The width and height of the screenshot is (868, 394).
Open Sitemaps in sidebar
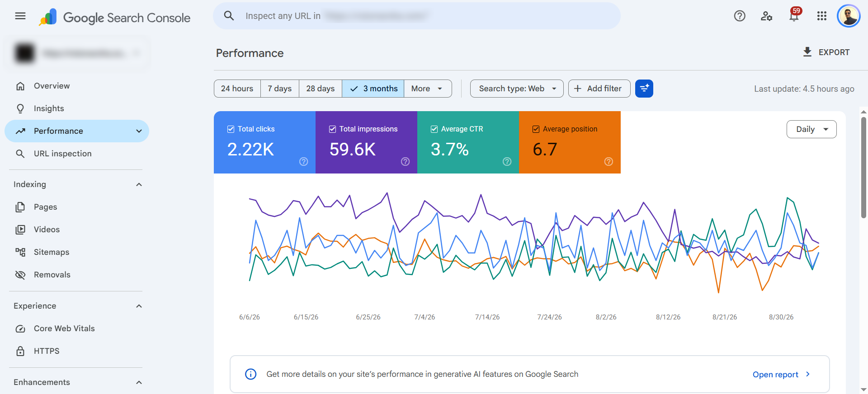[77, 252]
